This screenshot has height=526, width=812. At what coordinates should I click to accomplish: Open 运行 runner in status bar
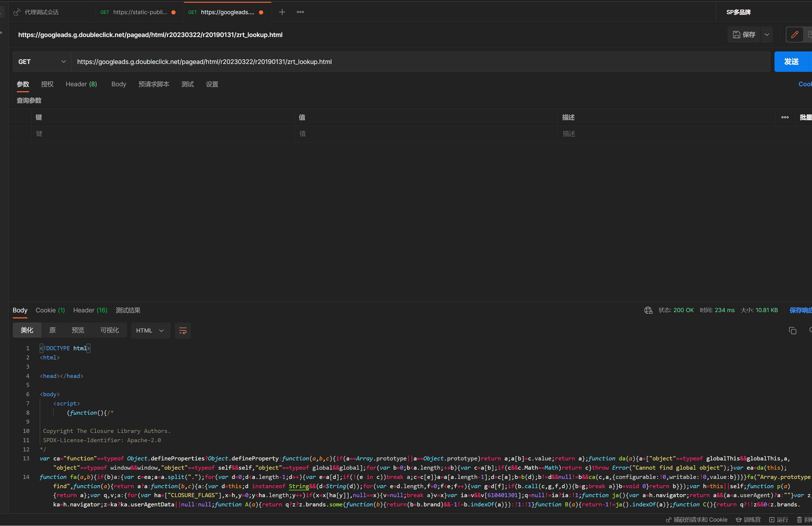pyautogui.click(x=779, y=520)
